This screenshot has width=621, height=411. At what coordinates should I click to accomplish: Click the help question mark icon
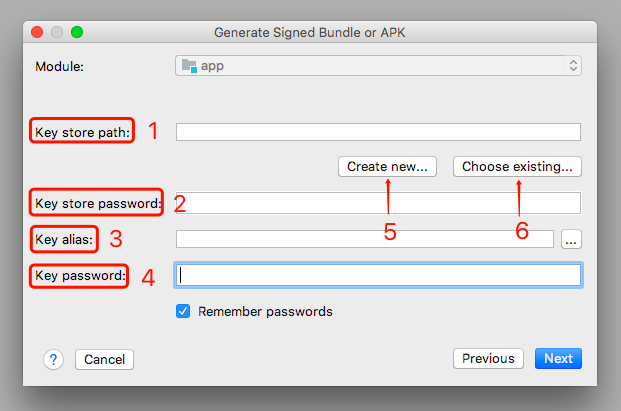point(54,359)
